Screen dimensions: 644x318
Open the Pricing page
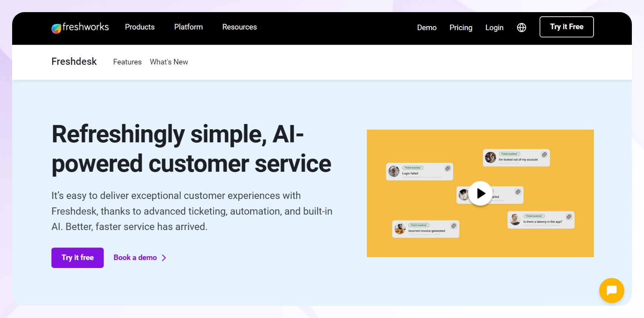(461, 28)
